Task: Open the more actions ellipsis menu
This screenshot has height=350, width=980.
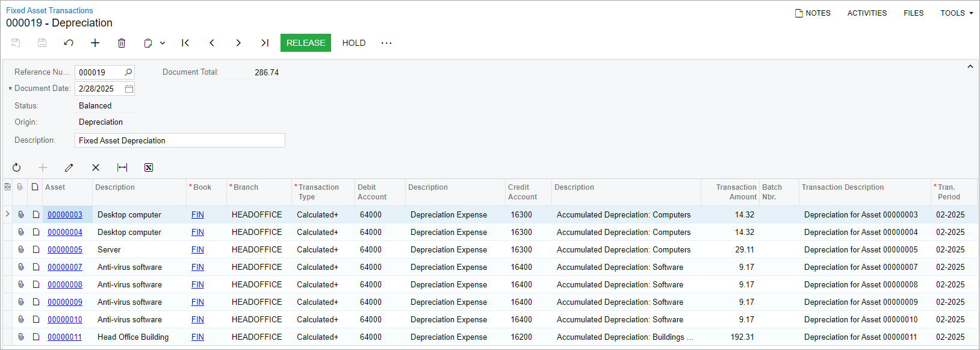Action: point(386,43)
